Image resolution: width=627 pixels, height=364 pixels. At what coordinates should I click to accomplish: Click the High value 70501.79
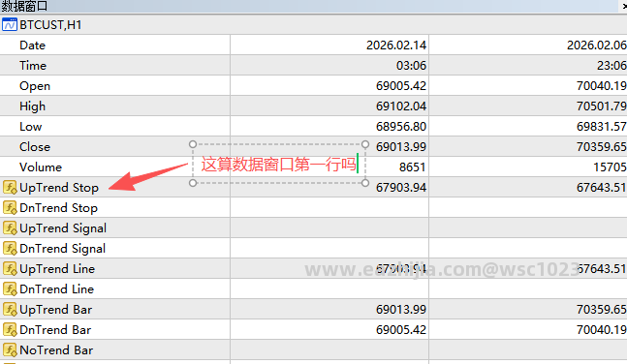(602, 106)
